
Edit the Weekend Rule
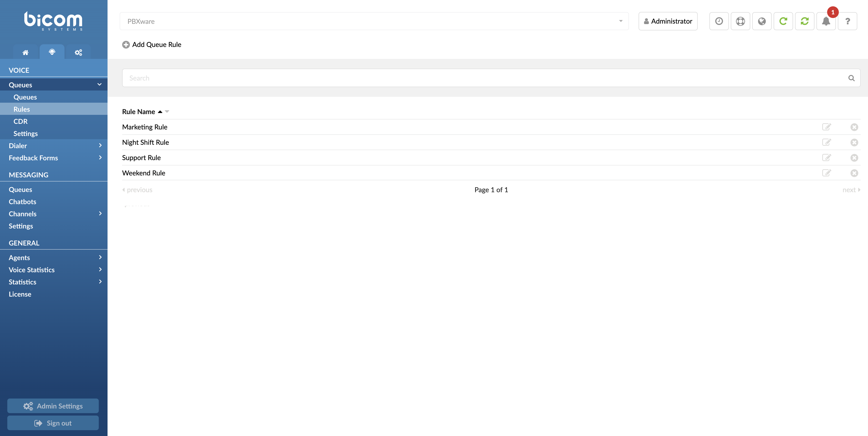tap(826, 173)
